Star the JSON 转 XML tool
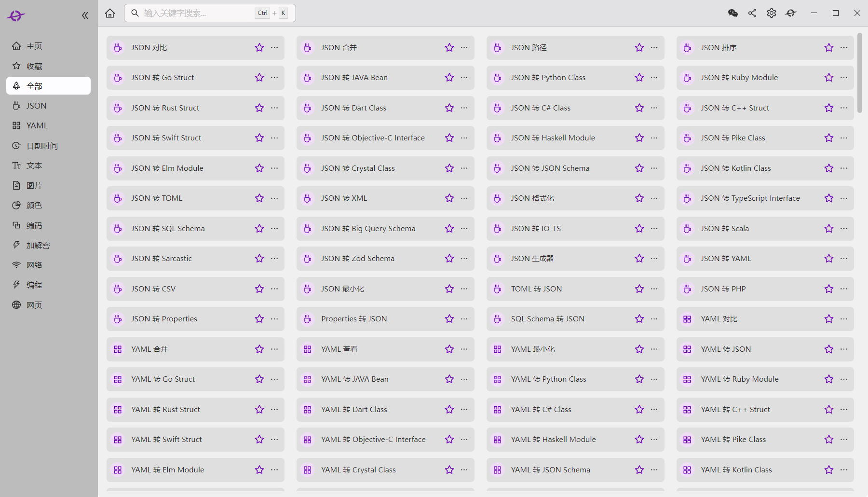This screenshot has height=497, width=868. pos(449,198)
